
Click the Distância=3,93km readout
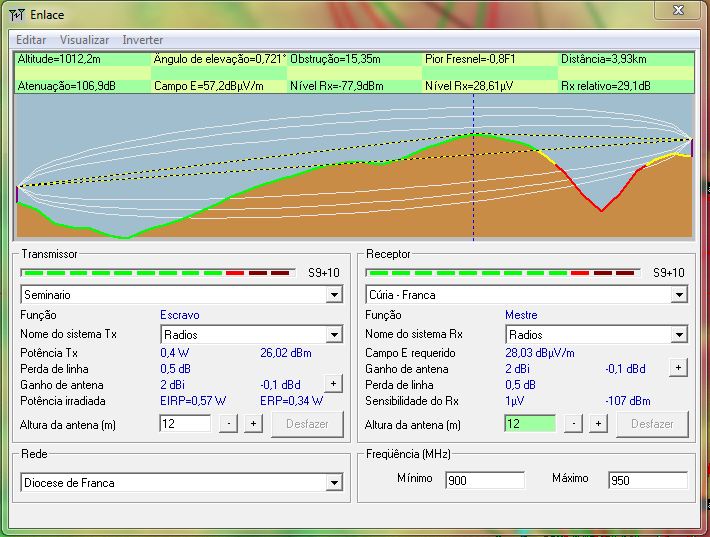604,59
